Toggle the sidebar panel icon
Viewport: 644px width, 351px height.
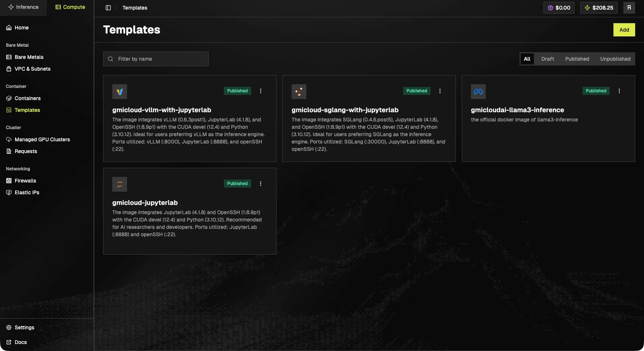108,8
